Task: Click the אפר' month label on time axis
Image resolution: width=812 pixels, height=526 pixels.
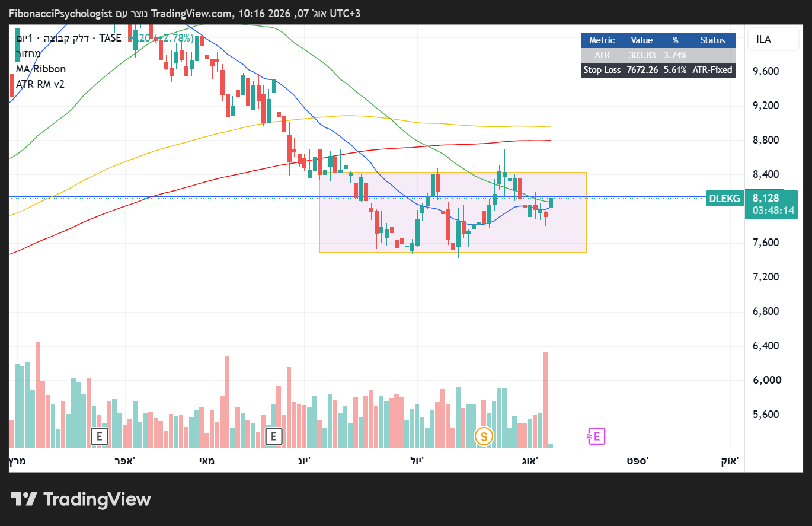Action: coord(124,461)
